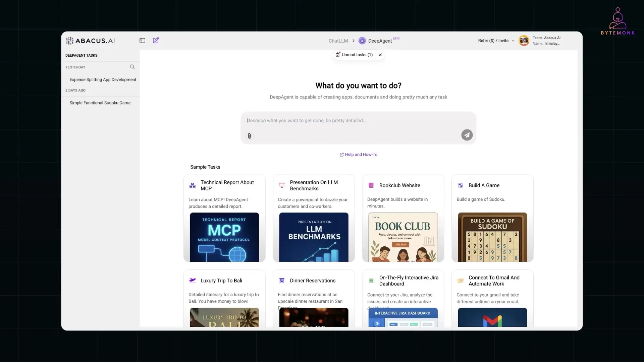
Task: Open Expense Splitting App Development task
Action: point(103,79)
